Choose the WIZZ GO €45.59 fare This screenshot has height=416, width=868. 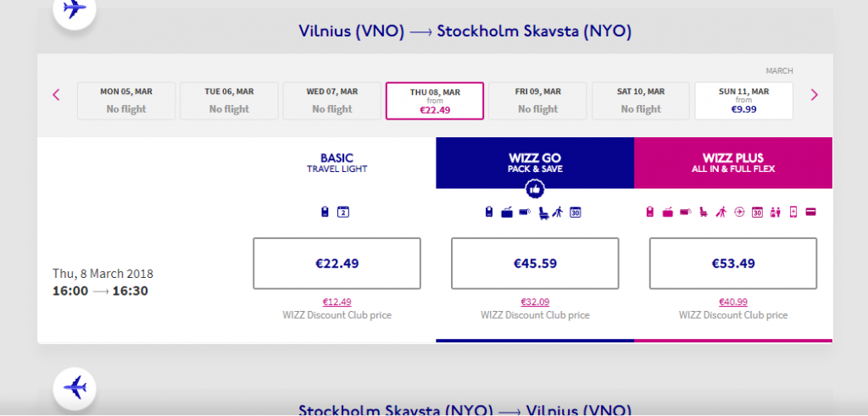tap(535, 263)
